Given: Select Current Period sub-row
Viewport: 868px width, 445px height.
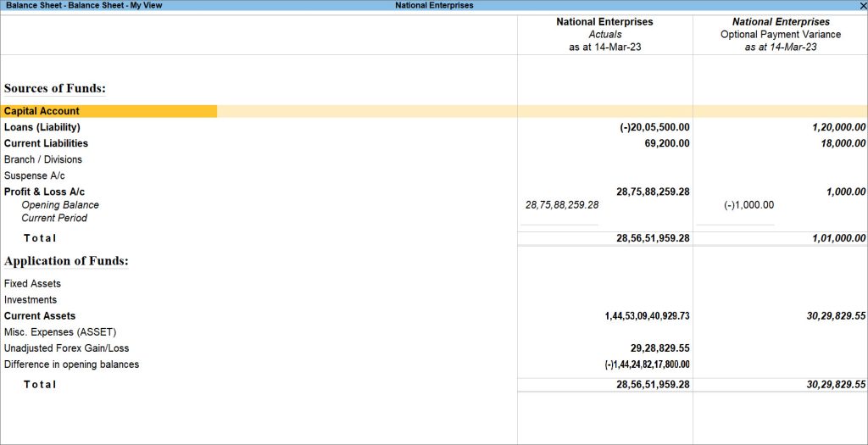Looking at the screenshot, I should coord(54,218).
